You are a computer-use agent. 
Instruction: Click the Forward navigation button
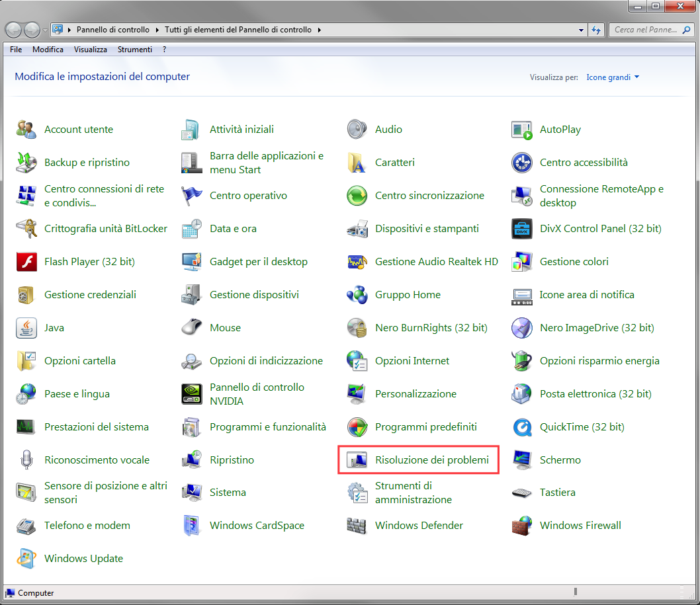tap(32, 30)
